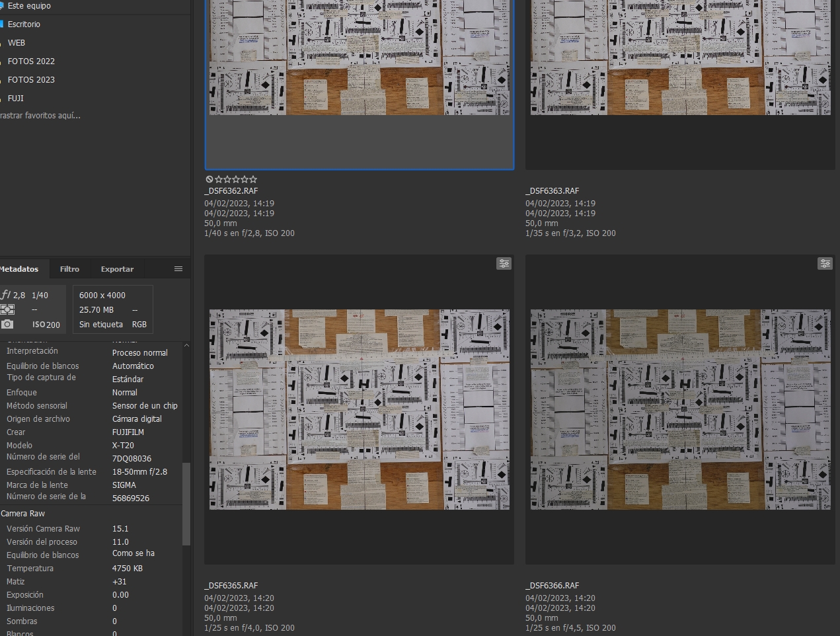The height and width of the screenshot is (636, 840).
Task: Click the RGB color mode value
Action: pos(139,325)
